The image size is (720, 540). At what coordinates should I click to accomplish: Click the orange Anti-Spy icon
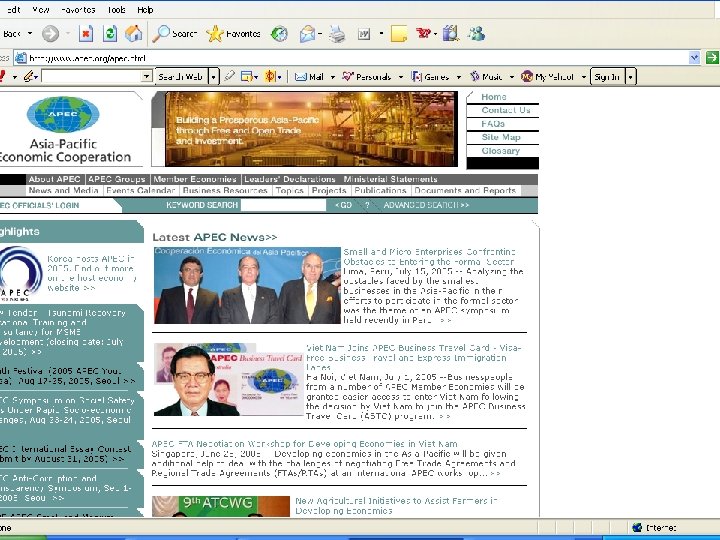[270, 77]
